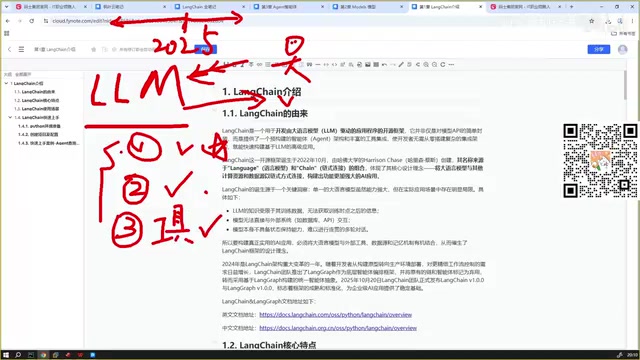Open the browser tab list dropdown arrow

tap(6, 7)
